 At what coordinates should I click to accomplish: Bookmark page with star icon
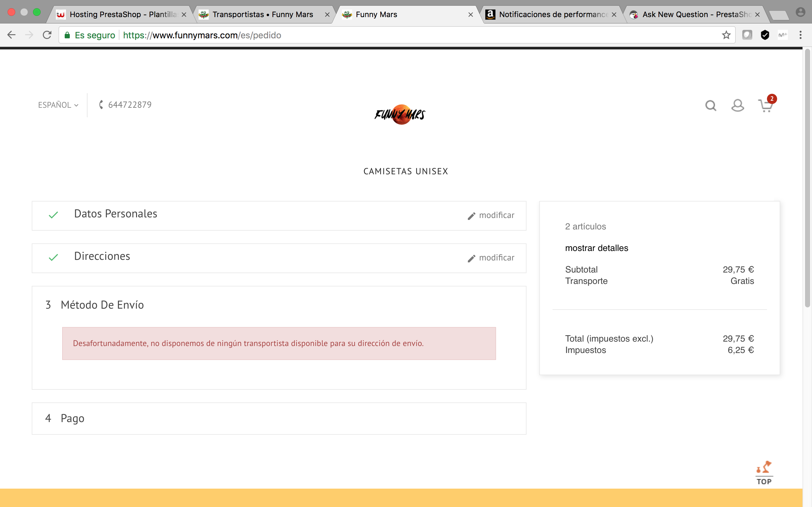[726, 35]
